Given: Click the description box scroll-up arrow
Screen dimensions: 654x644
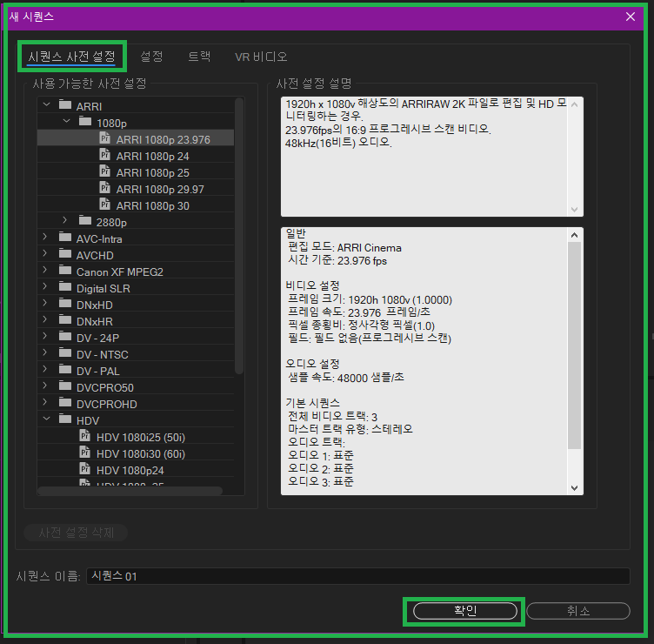Looking at the screenshot, I should coord(574,104).
